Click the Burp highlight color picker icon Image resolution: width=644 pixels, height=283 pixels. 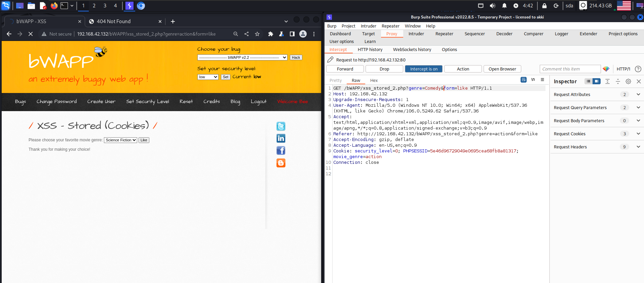point(606,69)
